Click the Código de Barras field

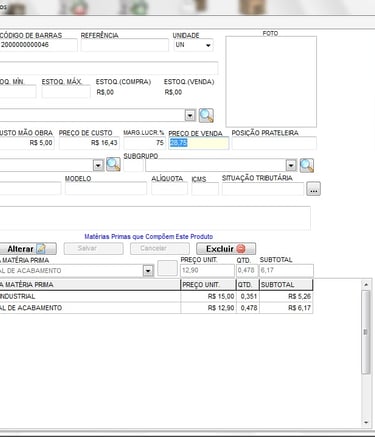coord(38,45)
